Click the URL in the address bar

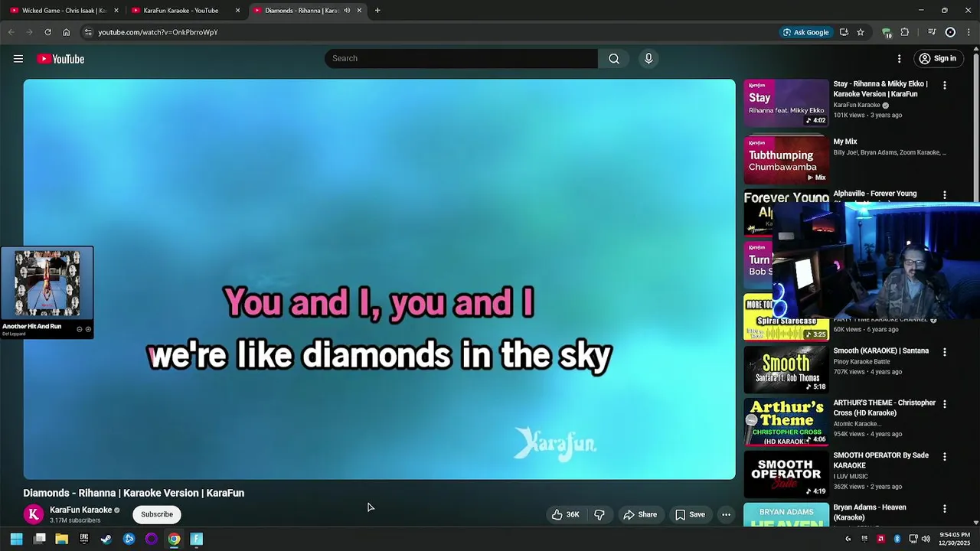pyautogui.click(x=158, y=32)
